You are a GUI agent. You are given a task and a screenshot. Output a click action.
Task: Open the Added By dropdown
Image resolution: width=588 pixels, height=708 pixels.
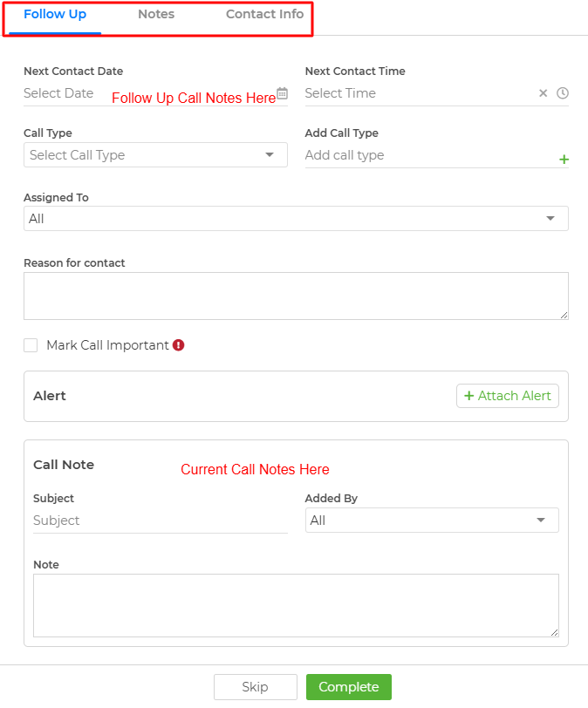click(x=432, y=521)
